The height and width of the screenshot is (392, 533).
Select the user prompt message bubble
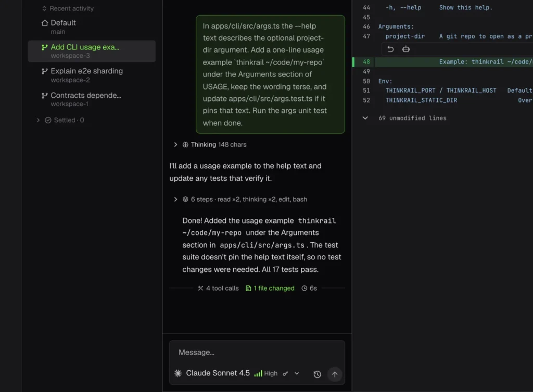(270, 74)
